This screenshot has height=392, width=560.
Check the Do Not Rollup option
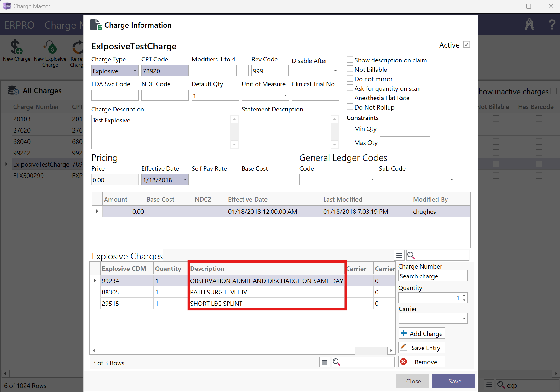[350, 107]
